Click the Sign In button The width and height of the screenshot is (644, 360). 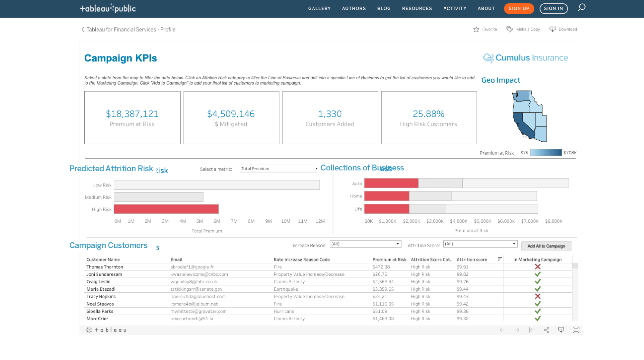point(554,8)
